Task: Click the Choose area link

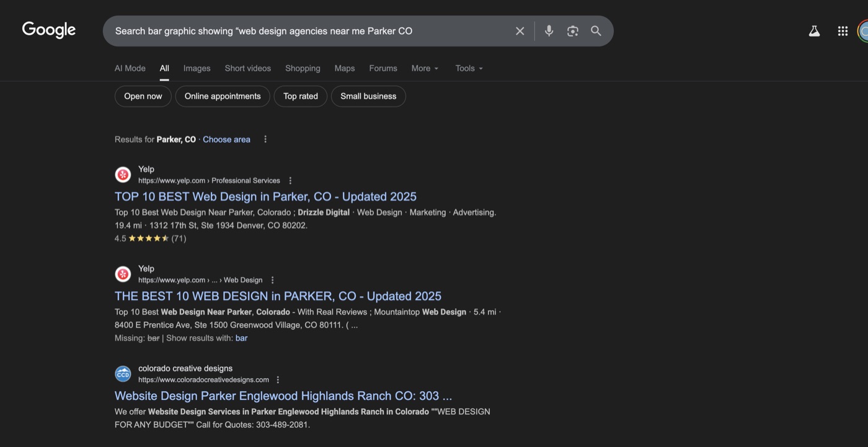Action: tap(226, 139)
